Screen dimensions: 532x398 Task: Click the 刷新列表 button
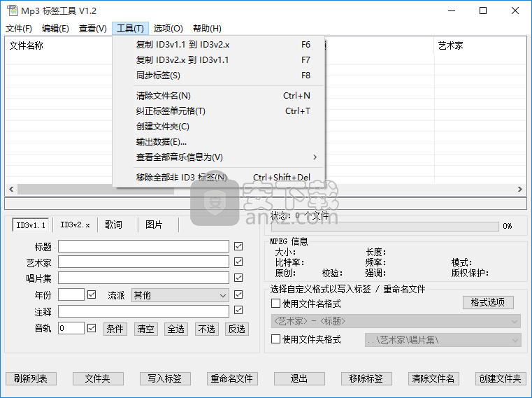pos(31,378)
